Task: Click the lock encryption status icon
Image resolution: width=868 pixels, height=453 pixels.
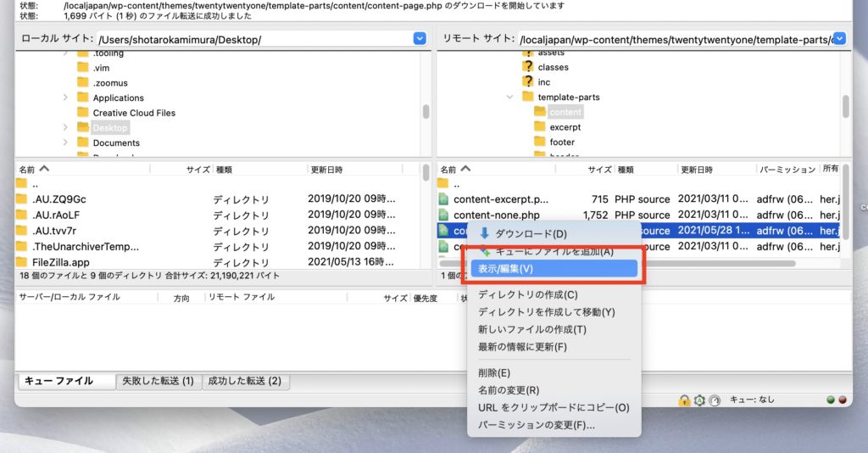Action: click(684, 400)
